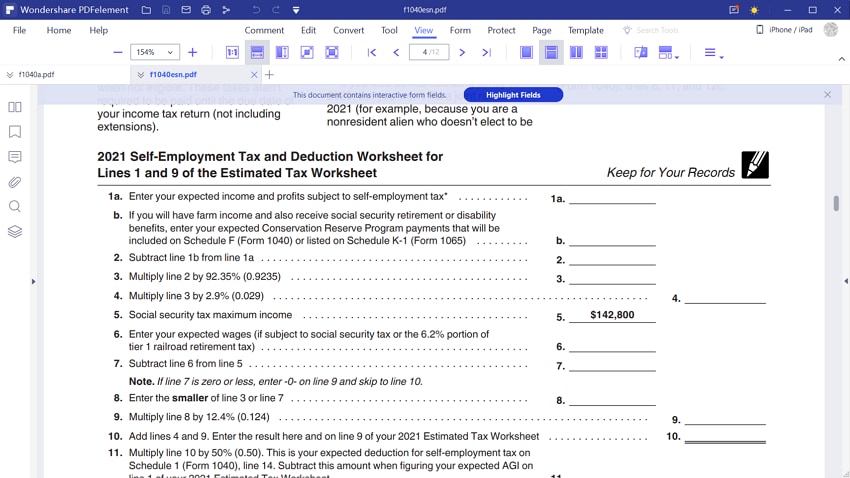Toggle continuous scrolling page layout
The width and height of the screenshot is (850, 478).
click(x=551, y=53)
